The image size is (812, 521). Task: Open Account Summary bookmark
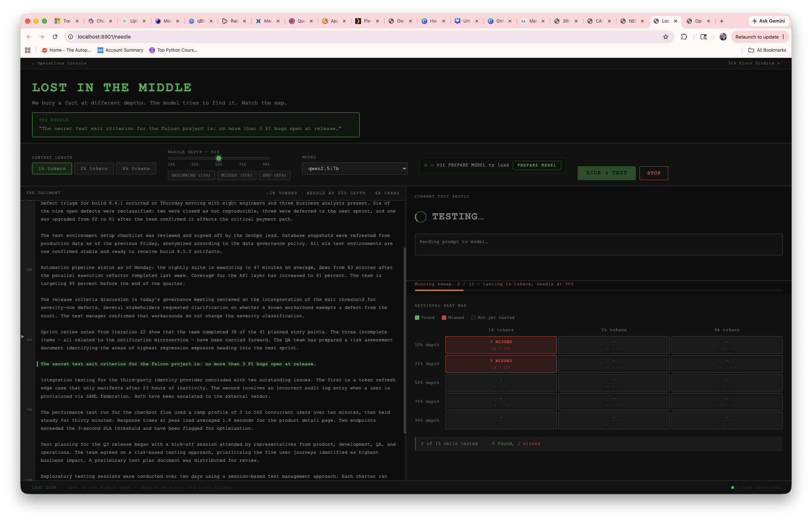(x=120, y=50)
